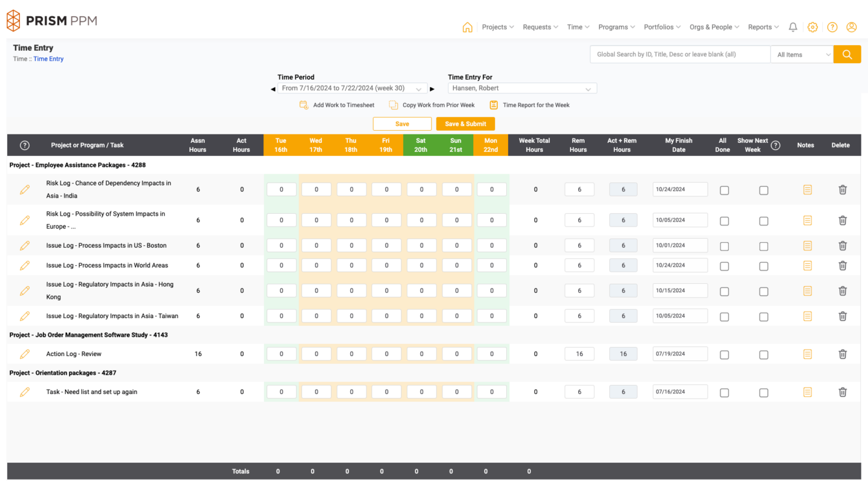Open the Reports menu

pyautogui.click(x=763, y=27)
